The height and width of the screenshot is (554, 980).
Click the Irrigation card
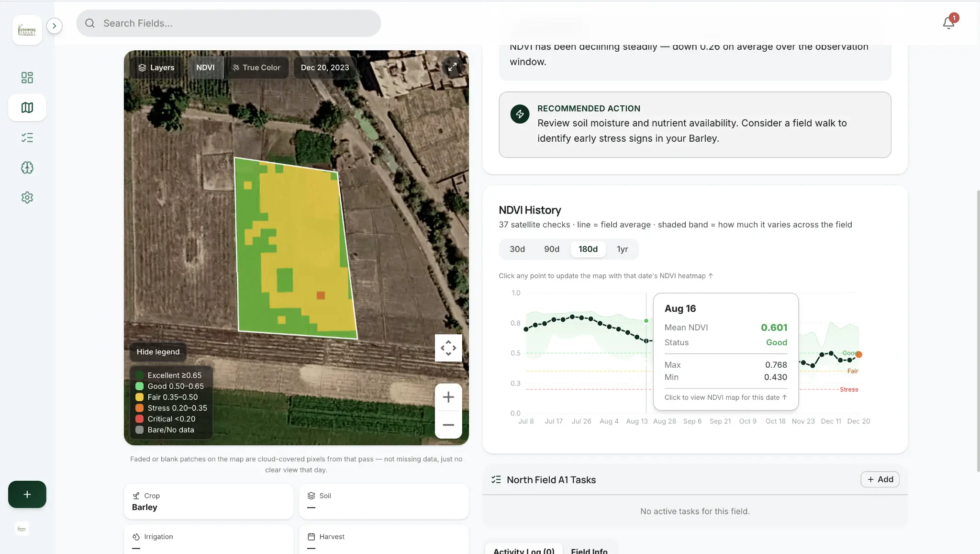coord(209,540)
